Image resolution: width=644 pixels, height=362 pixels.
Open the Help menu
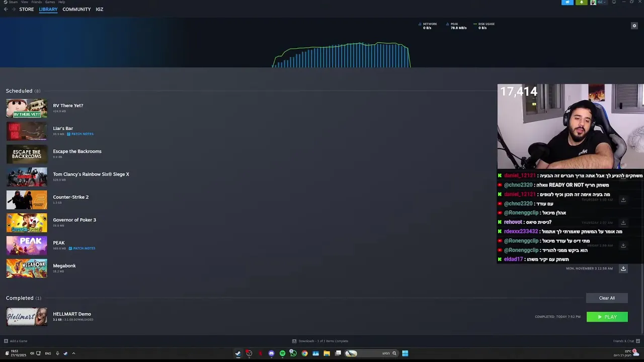pos(61,2)
